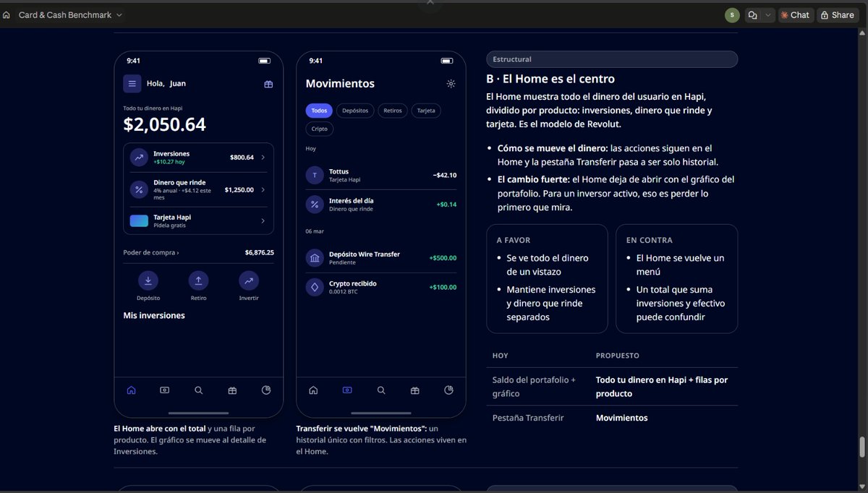868x493 pixels.
Task: Open the comments speech-bubble icon
Action: [x=753, y=14]
